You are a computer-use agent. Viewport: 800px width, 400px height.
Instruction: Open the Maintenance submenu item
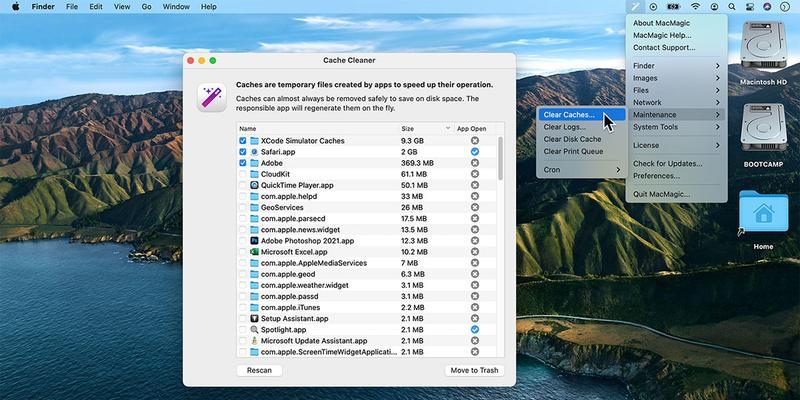point(676,114)
